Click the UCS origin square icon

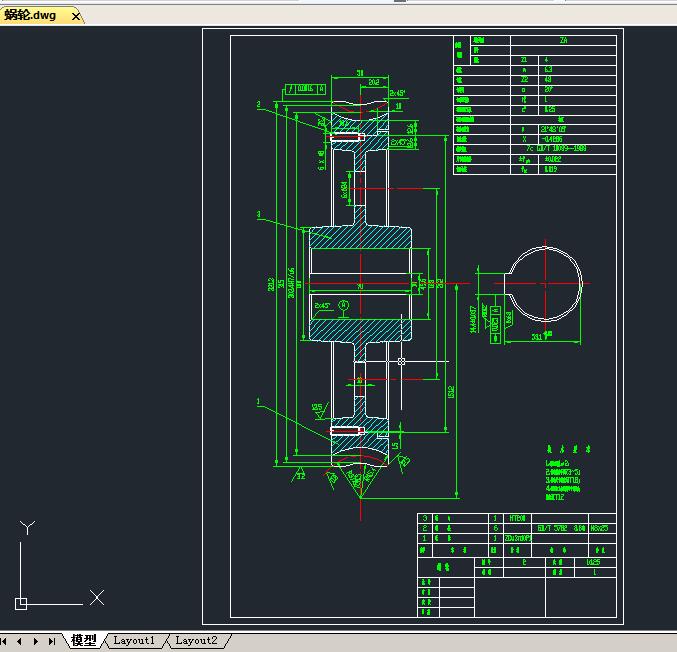21,604
